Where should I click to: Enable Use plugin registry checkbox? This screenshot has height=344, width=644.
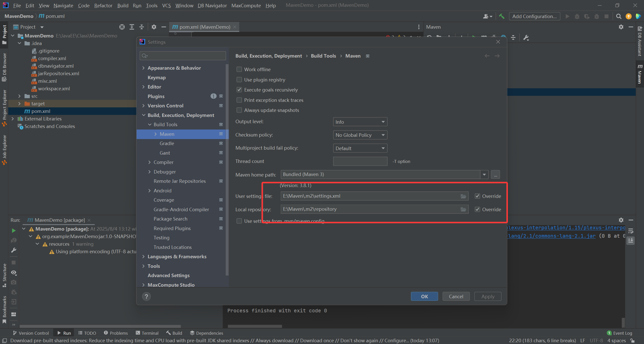239,79
